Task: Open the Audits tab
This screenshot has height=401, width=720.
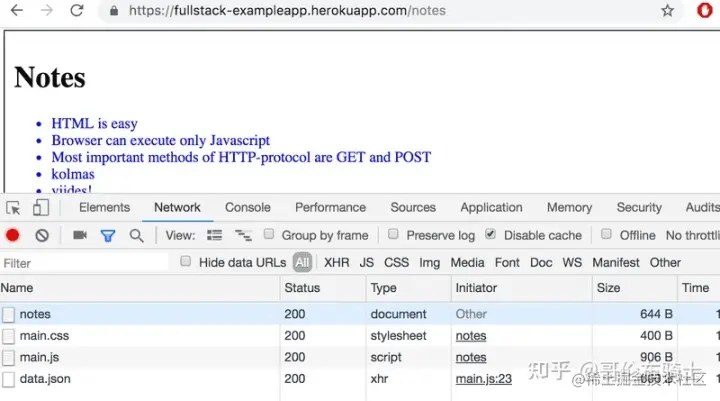Action: point(703,208)
